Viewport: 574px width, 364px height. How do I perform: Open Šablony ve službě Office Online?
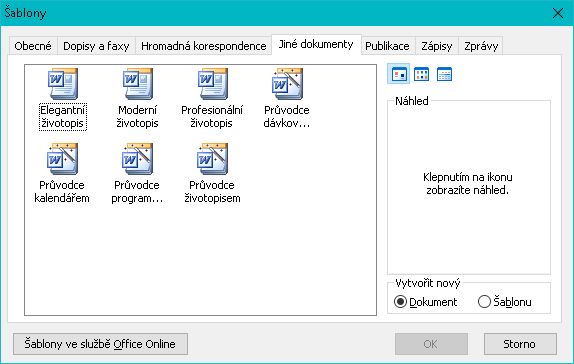point(100,344)
